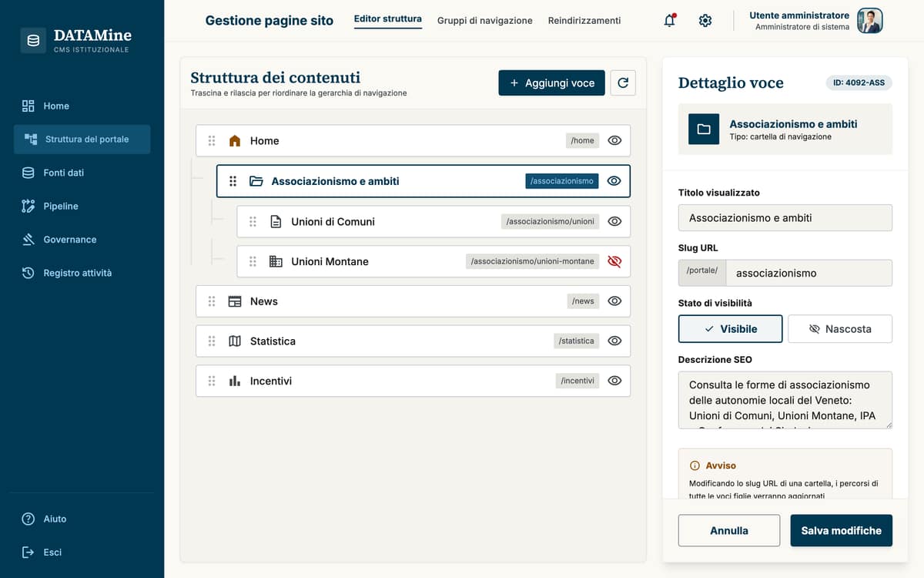Screen dimensions: 924x578
Task: Click folder icon in Dettaglio voce card
Action: [x=704, y=129]
